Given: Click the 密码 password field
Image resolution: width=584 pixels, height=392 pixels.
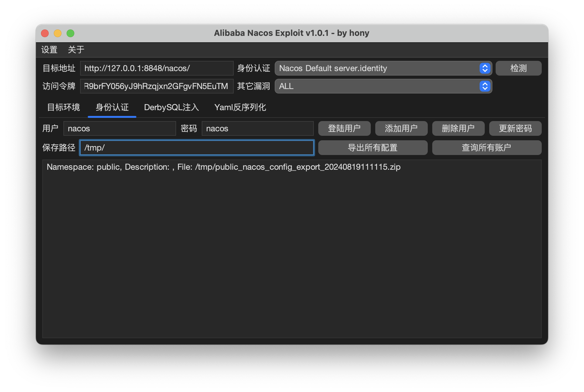Looking at the screenshot, I should coord(257,128).
